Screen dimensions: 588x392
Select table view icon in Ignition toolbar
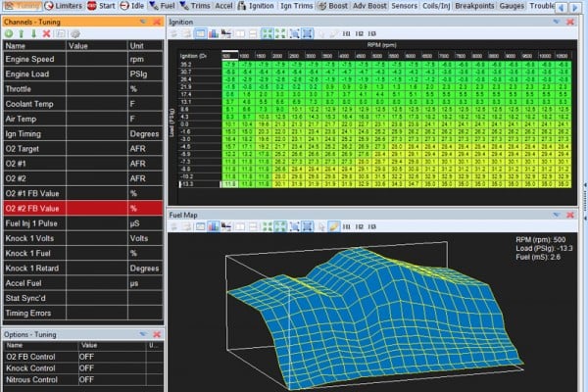(x=200, y=33)
